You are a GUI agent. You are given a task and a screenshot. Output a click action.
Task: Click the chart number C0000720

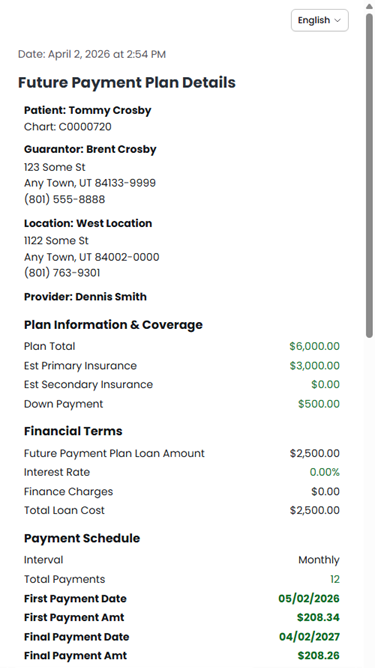point(68,127)
